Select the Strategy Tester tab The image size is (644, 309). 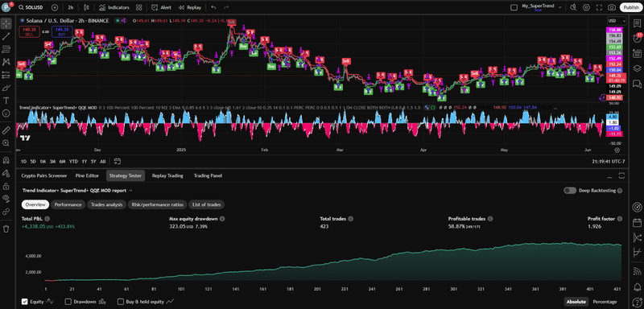[x=126, y=175]
